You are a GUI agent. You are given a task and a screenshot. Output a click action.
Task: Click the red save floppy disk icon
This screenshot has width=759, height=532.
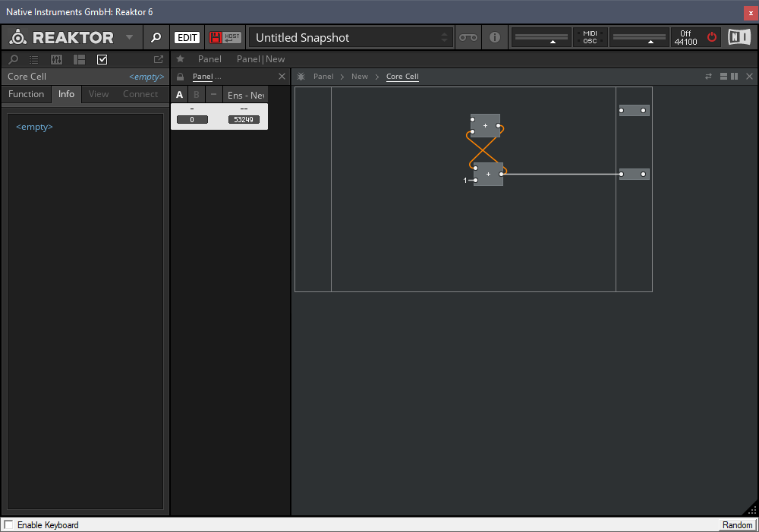tap(216, 37)
